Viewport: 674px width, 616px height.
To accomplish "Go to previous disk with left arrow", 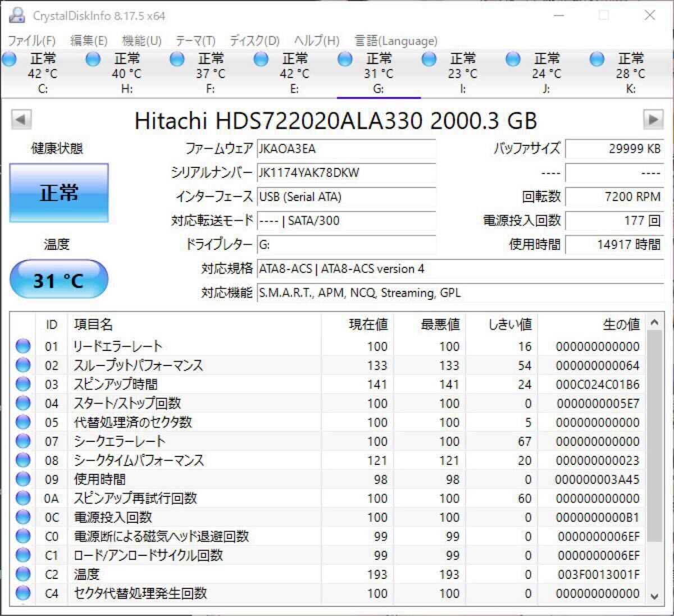I will point(21,120).
